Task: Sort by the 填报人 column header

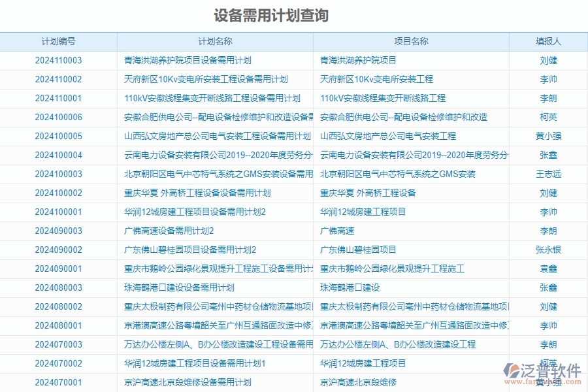Action: [x=549, y=41]
